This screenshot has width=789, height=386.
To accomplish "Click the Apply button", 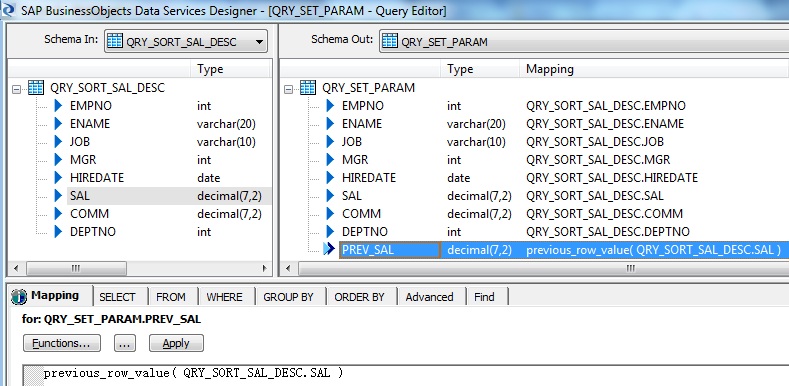I will 176,343.
